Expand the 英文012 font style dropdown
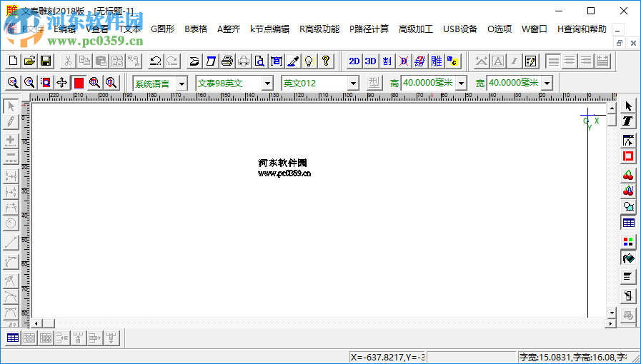 pos(353,84)
